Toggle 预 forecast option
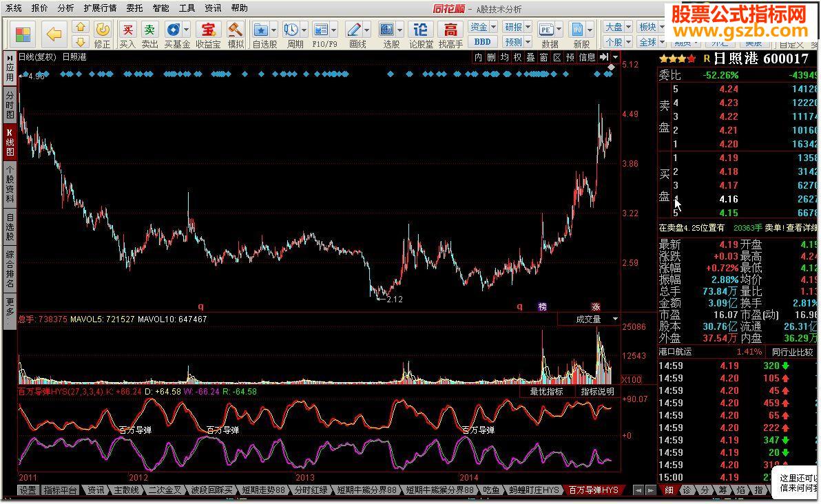 (x=570, y=57)
